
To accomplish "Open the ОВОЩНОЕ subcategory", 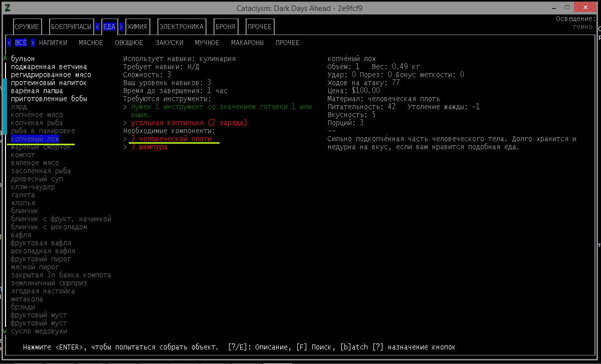I will click(x=129, y=43).
